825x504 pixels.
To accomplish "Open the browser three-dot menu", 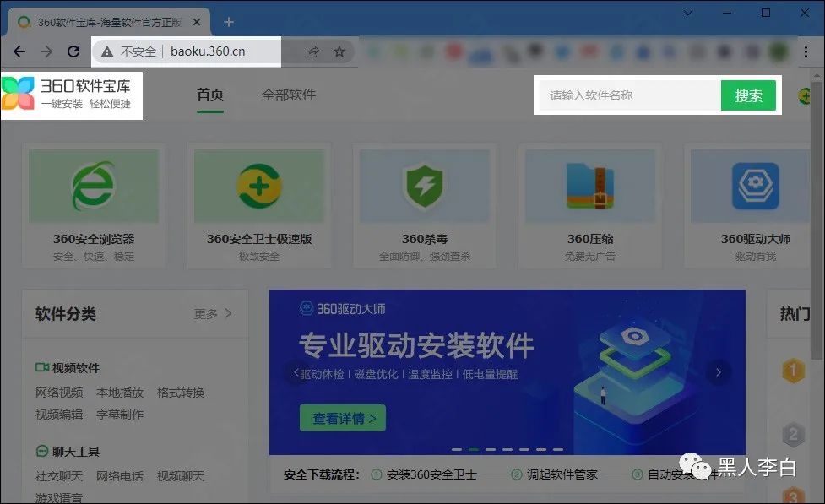I will click(806, 51).
